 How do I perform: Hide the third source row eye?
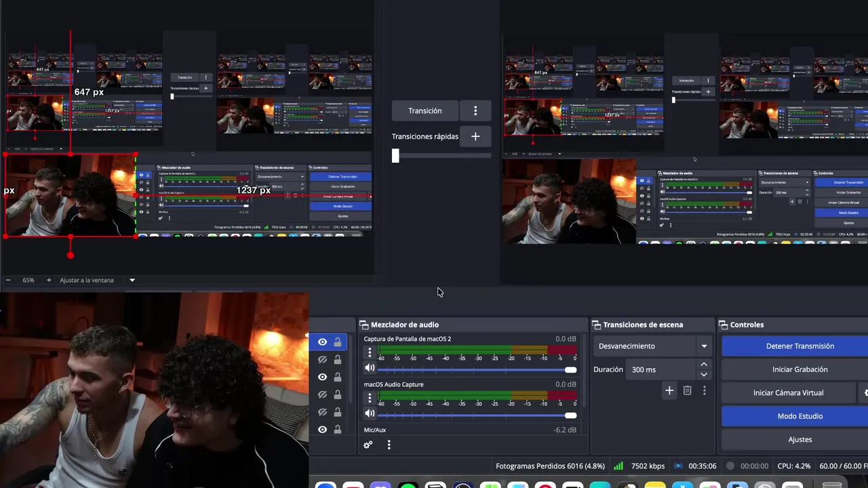click(322, 377)
